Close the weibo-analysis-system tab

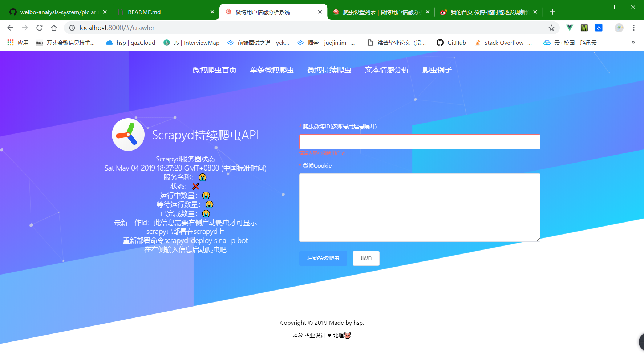pyautogui.click(x=105, y=12)
